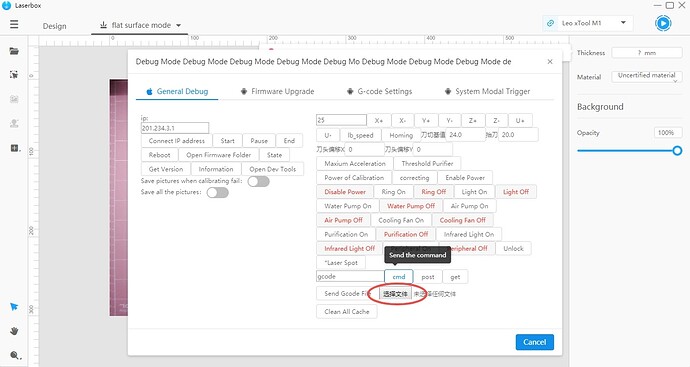Click the ip address input field
690x367 pixels.
175,128
